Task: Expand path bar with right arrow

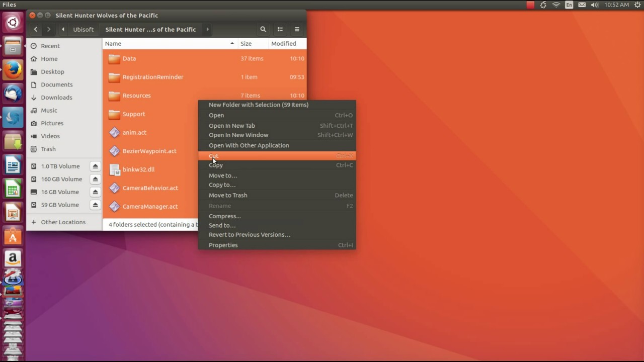Action: (207, 30)
